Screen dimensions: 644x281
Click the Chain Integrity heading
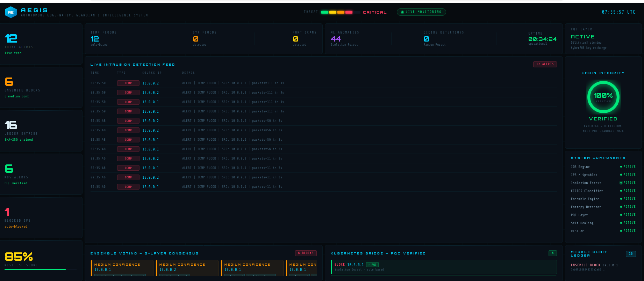(x=603, y=73)
